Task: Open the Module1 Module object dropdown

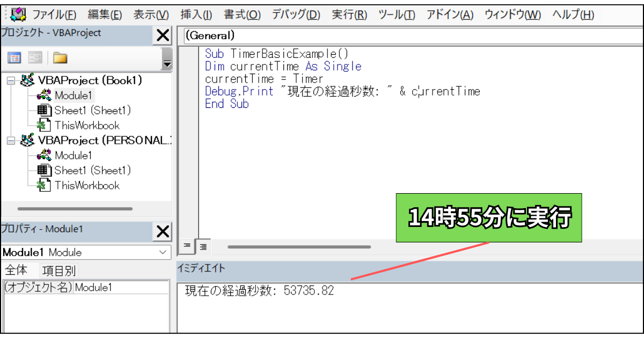Action: pyautogui.click(x=163, y=252)
